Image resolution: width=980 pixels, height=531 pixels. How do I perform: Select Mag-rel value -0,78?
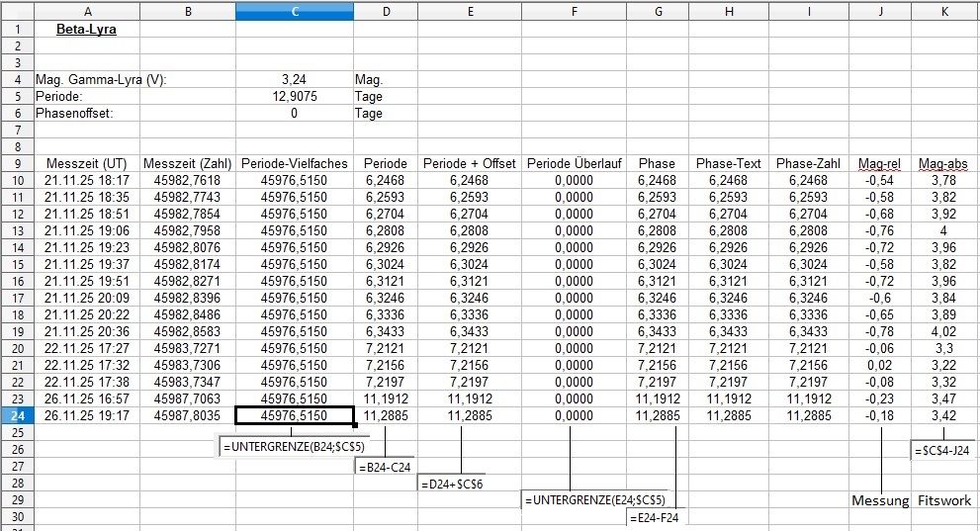coord(879,331)
